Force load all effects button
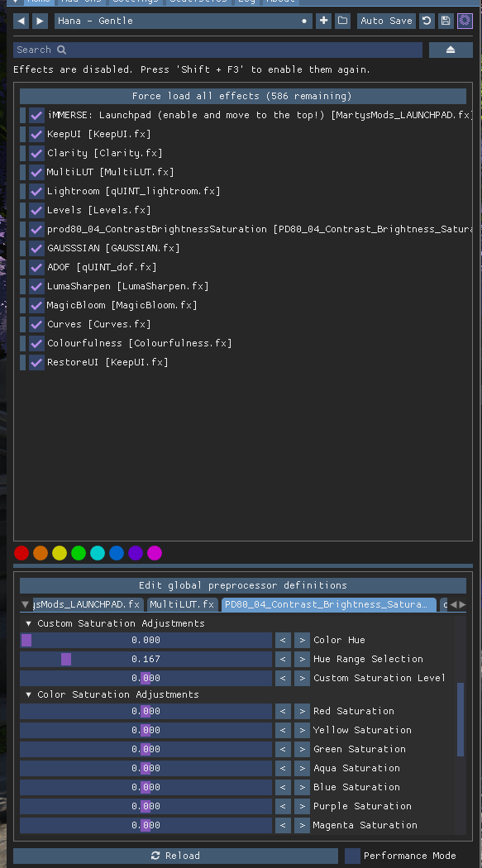482x868 pixels. tap(243, 97)
